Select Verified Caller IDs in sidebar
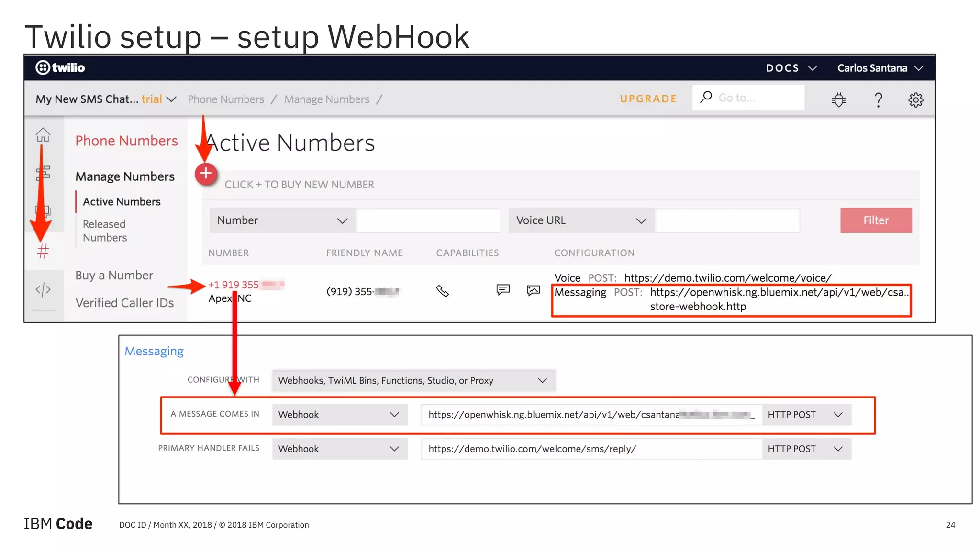This screenshot has height=551, width=980. (x=124, y=303)
